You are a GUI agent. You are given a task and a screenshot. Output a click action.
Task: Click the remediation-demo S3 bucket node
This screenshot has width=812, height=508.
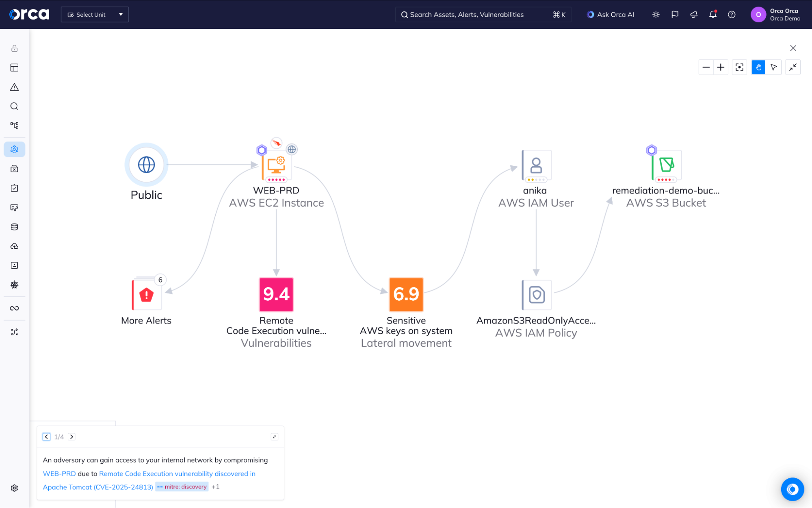pos(666,165)
